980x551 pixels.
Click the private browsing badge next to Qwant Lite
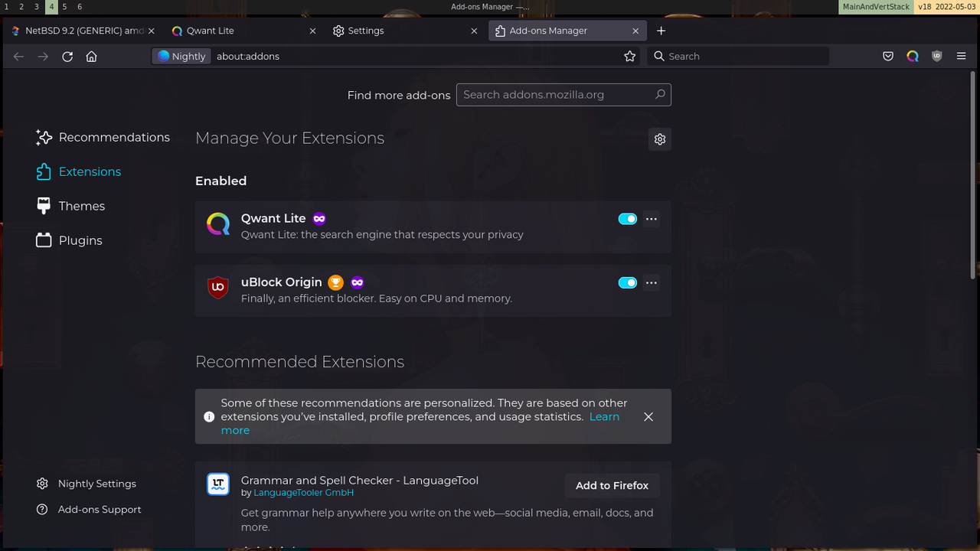pos(319,218)
